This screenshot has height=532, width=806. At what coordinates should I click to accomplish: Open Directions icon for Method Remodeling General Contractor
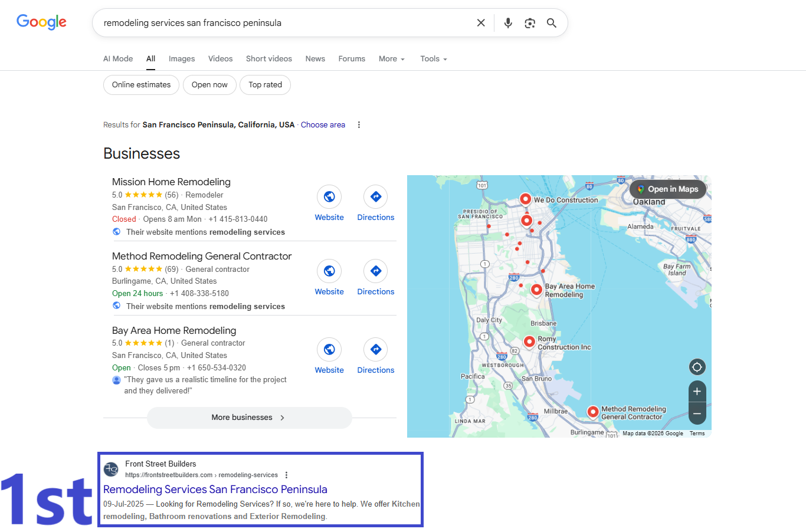[x=376, y=271]
